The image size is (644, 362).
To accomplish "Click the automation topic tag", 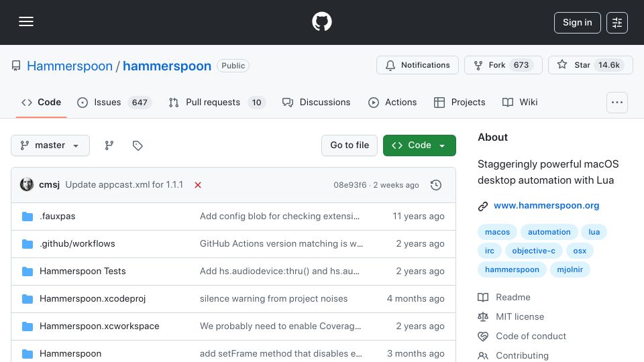I will click(549, 232).
